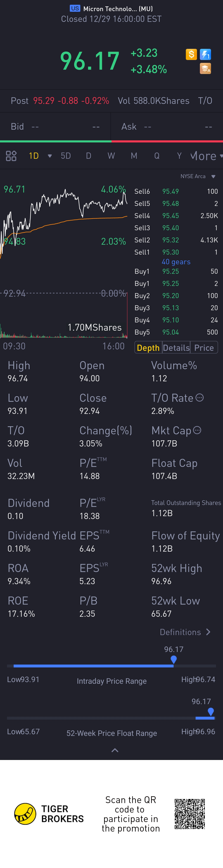
Task: Switch order book to Details view
Action: click(x=176, y=348)
